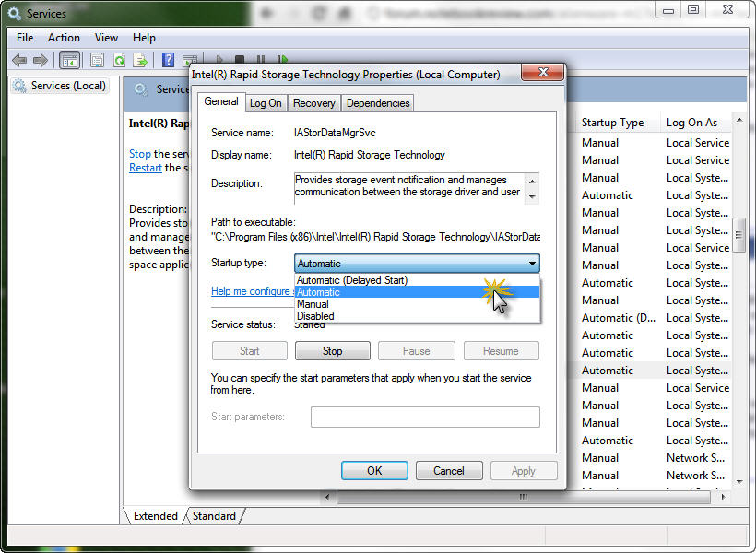Screen dimensions: 756x553
Task: Click the Services header icon in details pane
Action: [x=141, y=89]
